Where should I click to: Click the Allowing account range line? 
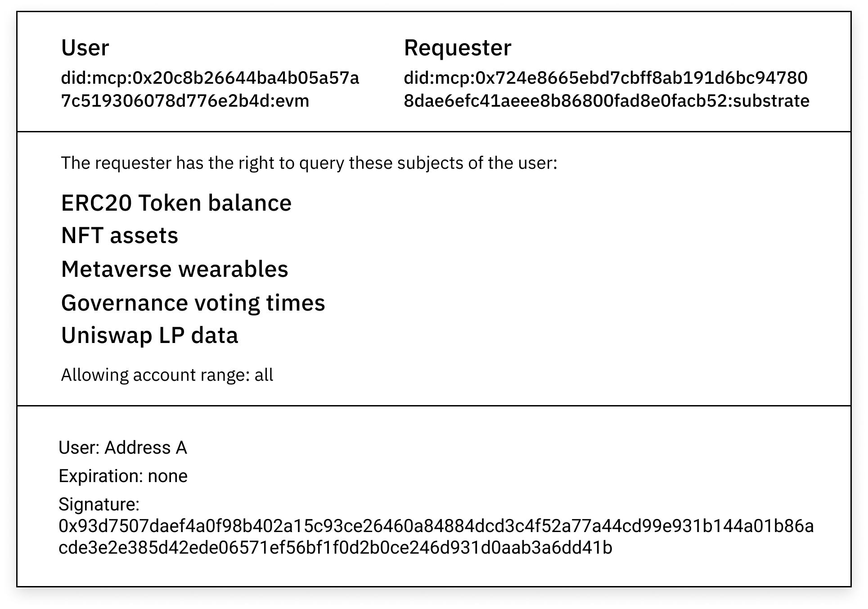coord(167,375)
